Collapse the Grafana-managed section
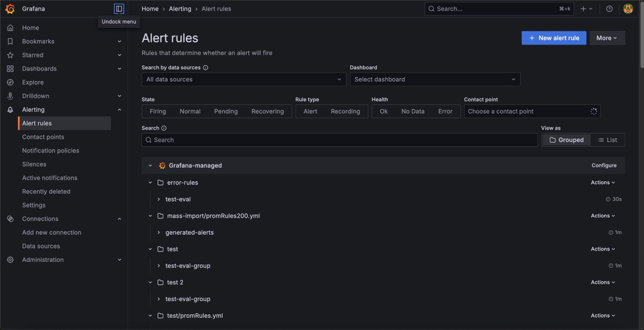The width and height of the screenshot is (644, 330). click(x=150, y=165)
